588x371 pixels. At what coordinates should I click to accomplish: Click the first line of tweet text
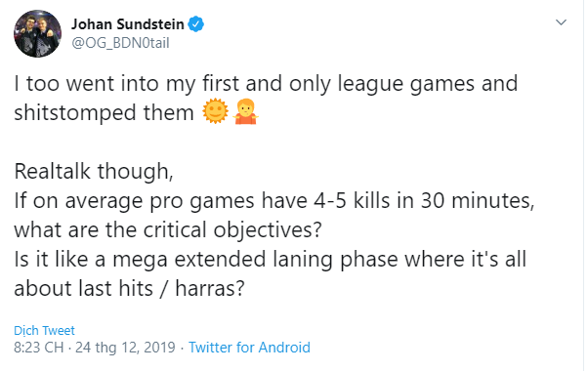pyautogui.click(x=266, y=84)
